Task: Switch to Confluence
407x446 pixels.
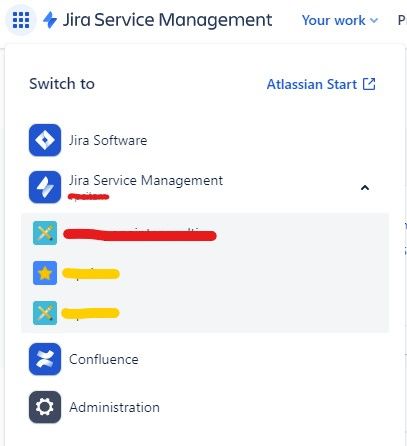Action: (x=104, y=359)
